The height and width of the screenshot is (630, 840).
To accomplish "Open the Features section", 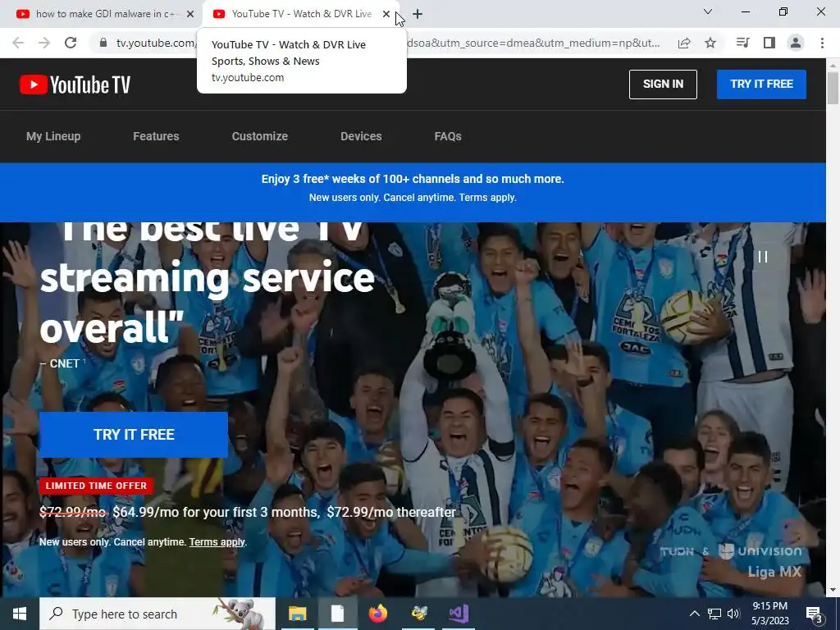I will 156,137.
